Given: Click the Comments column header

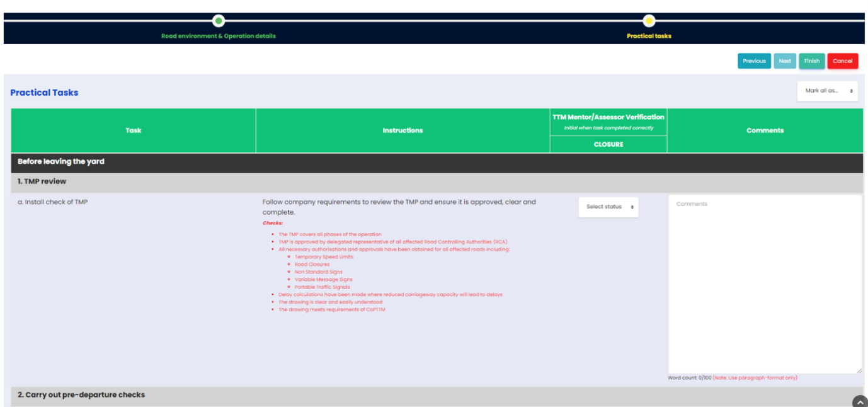Looking at the screenshot, I should point(765,130).
